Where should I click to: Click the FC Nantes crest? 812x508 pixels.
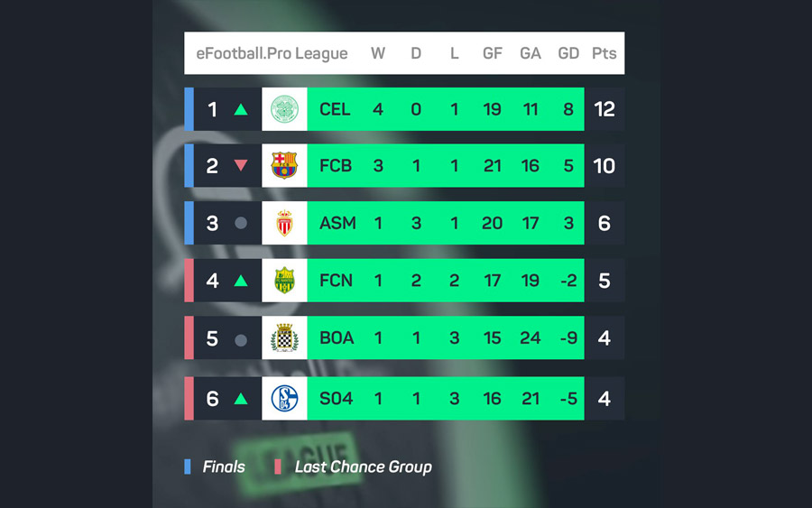click(284, 280)
